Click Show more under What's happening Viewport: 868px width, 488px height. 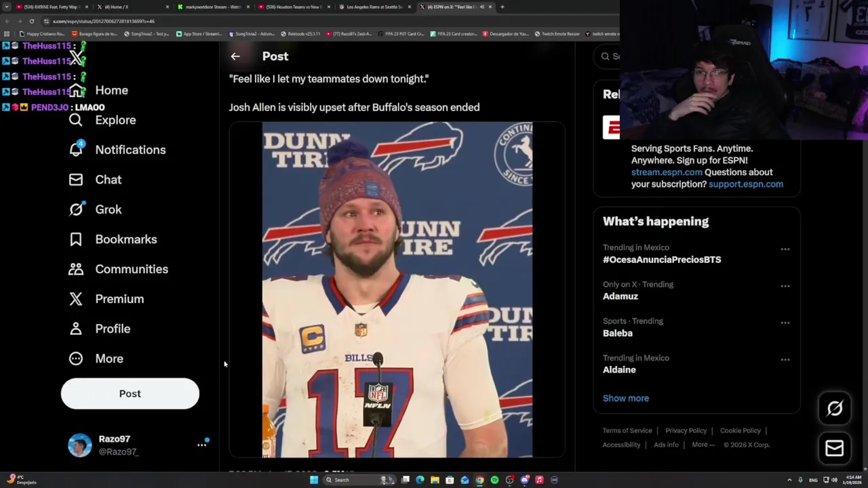(625, 399)
